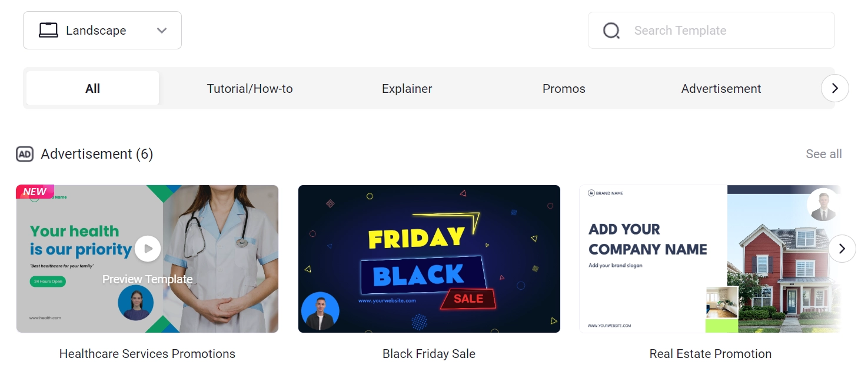This screenshot has width=868, height=375.
Task: Click the laptop icon in orientation selector
Action: [x=48, y=31]
